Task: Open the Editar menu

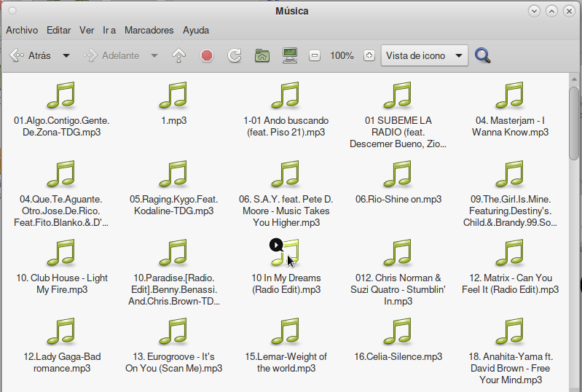Action: click(x=59, y=30)
